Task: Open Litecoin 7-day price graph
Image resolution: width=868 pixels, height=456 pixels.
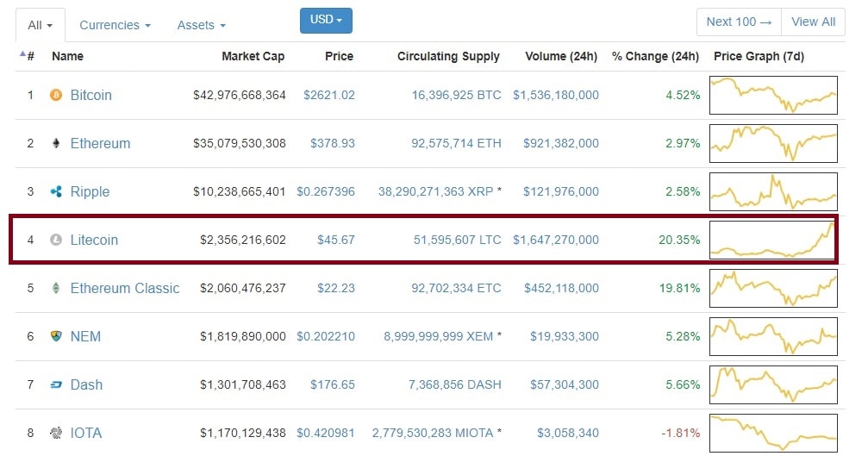Action: click(773, 240)
